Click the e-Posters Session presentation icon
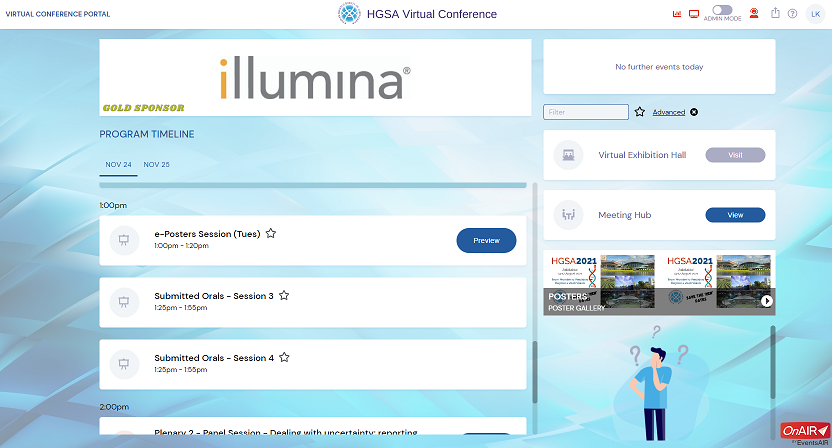 pos(124,240)
